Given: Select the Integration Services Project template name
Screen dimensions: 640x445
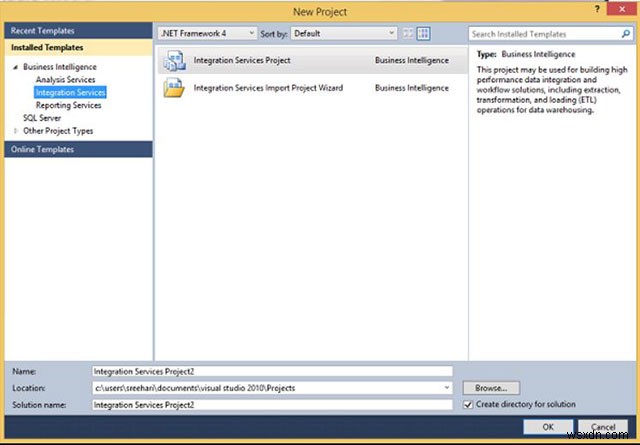Looking at the screenshot, I should tap(242, 60).
